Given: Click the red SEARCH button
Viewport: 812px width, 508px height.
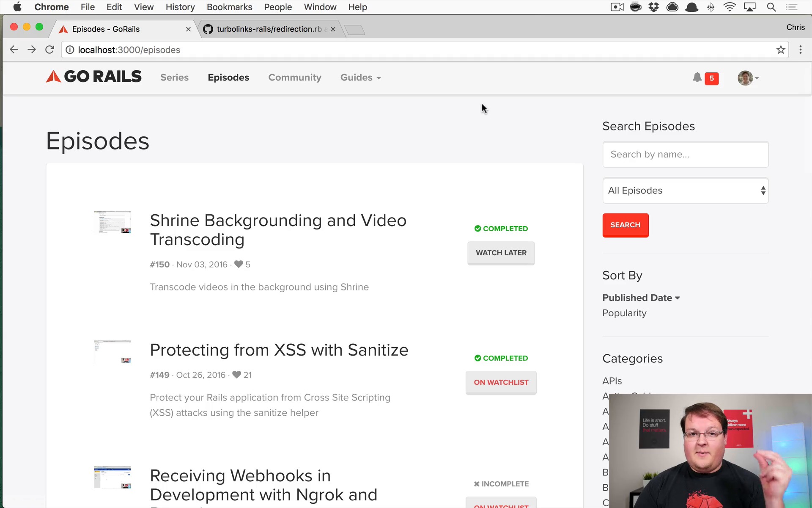Looking at the screenshot, I should [x=625, y=225].
